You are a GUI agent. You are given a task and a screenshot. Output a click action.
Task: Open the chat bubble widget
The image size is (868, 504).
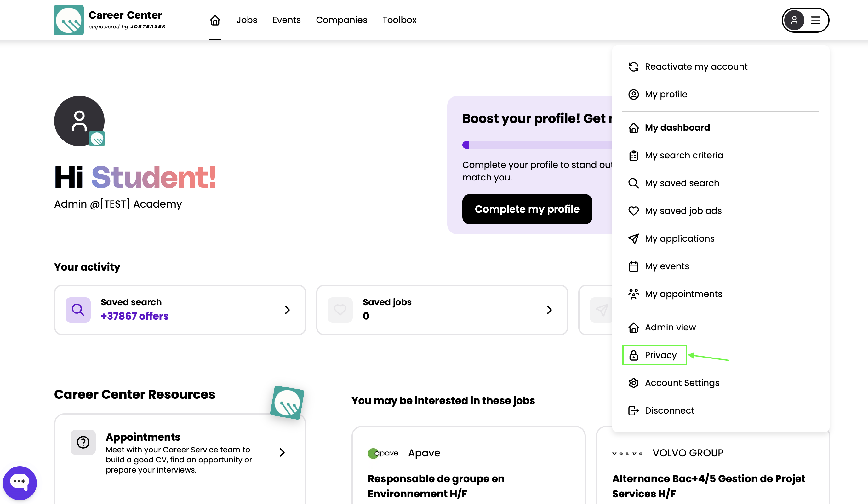20,482
